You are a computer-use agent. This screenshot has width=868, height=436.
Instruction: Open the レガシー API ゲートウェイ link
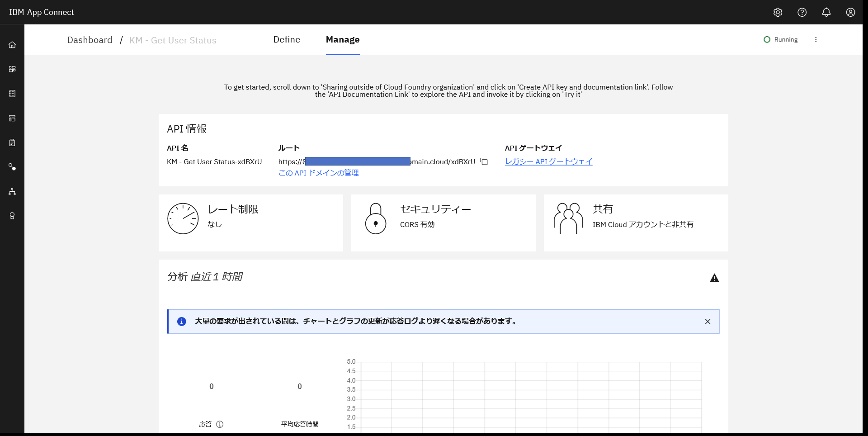pos(548,161)
